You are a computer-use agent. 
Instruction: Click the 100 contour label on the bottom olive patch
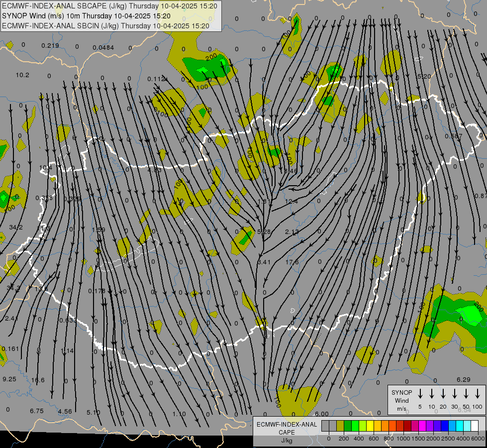(x=278, y=403)
